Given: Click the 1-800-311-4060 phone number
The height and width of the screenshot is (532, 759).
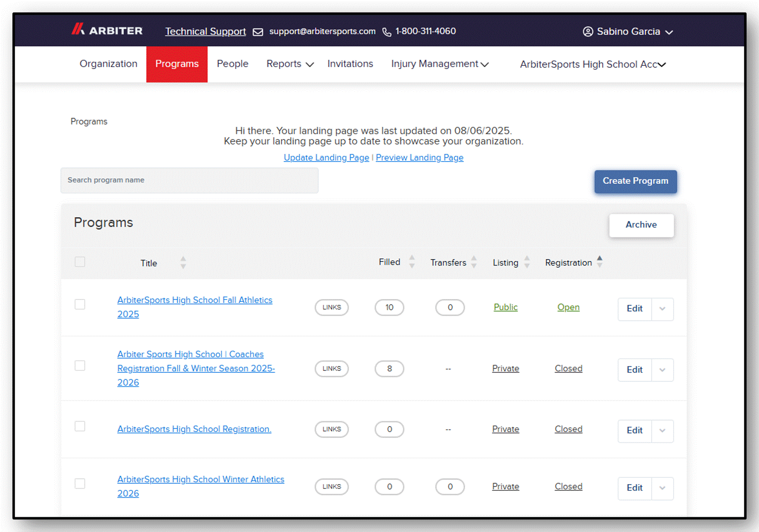Looking at the screenshot, I should (426, 31).
